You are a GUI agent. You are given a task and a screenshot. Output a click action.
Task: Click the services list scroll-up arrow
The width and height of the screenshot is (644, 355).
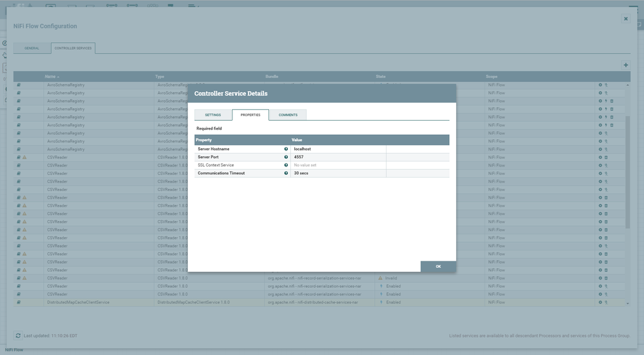[x=628, y=85]
